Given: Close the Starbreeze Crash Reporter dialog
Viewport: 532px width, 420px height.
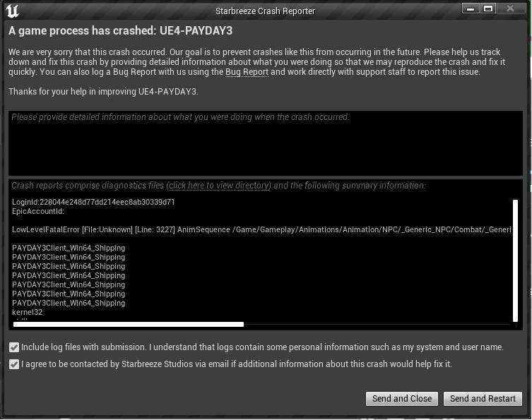Looking at the screenshot, I should (511, 8).
